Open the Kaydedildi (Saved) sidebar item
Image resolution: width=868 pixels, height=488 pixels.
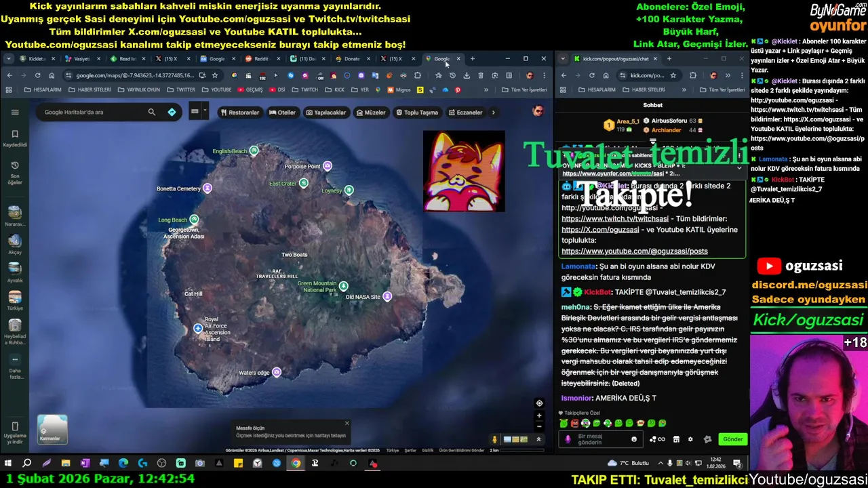click(x=15, y=138)
